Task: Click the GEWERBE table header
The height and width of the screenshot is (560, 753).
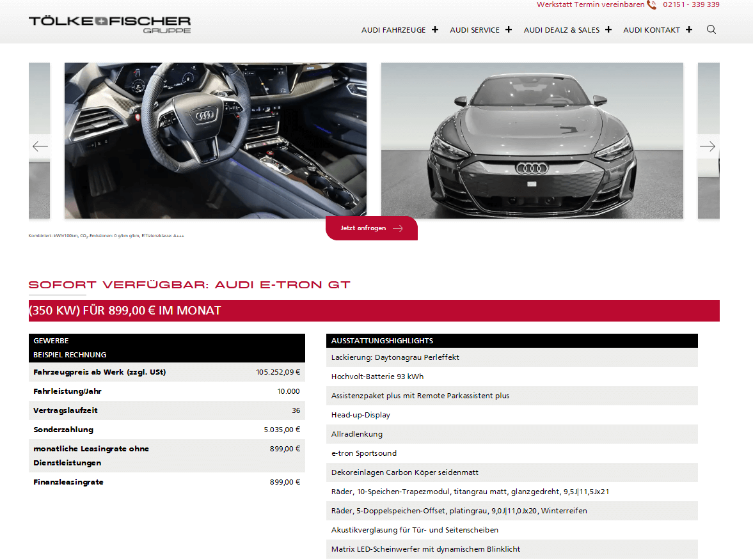Action: pyautogui.click(x=51, y=341)
